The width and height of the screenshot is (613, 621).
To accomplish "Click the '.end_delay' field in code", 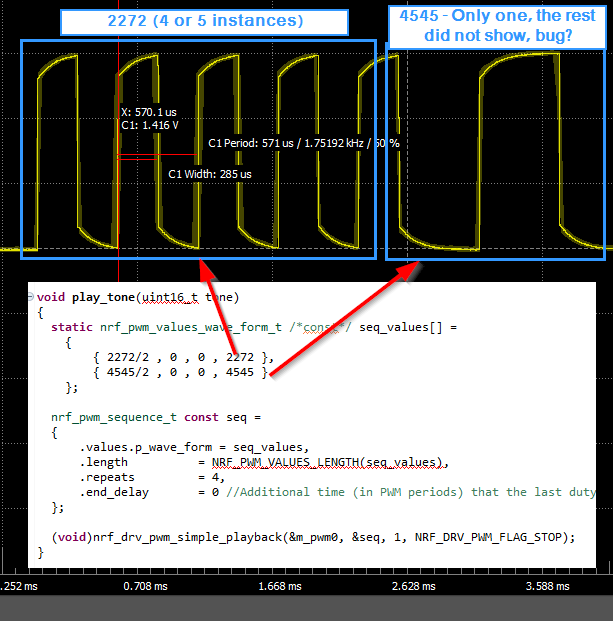I will pyautogui.click(x=114, y=492).
